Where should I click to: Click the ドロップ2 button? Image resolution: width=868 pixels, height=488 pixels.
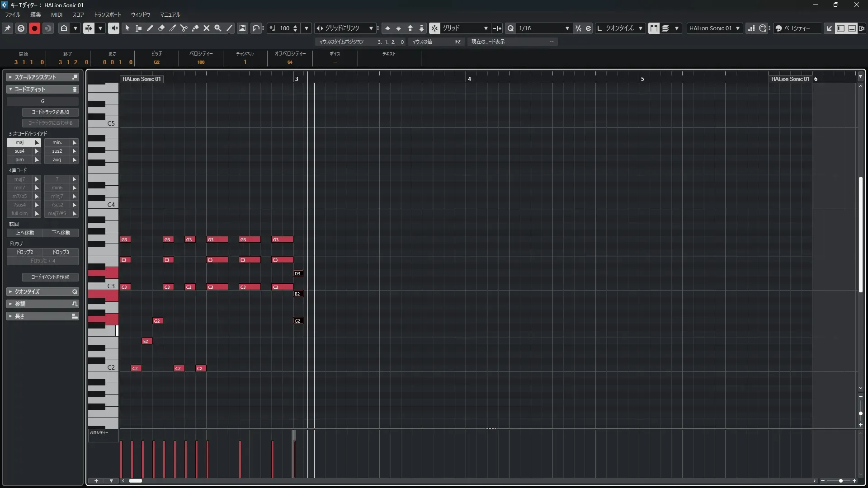[x=25, y=252]
